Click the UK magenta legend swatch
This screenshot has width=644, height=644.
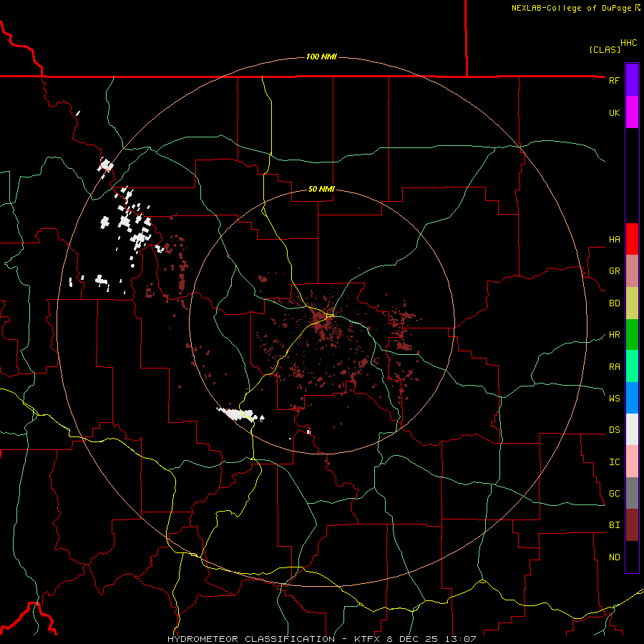coord(632,112)
